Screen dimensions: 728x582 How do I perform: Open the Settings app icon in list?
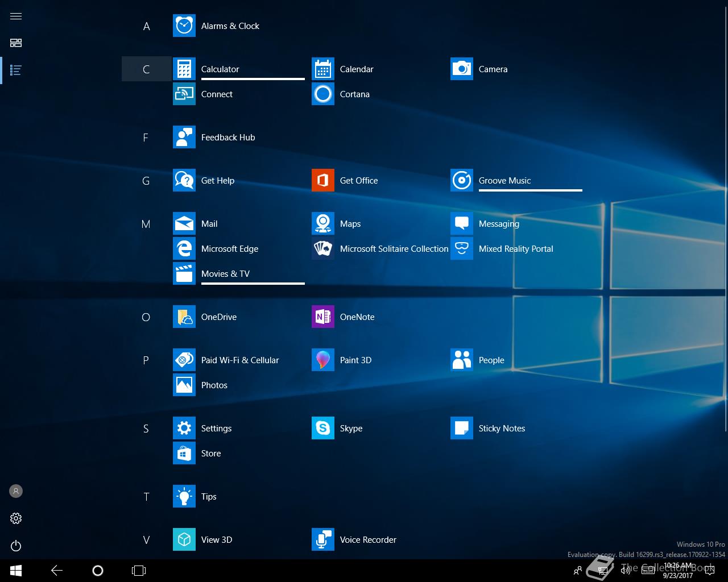[x=184, y=428]
